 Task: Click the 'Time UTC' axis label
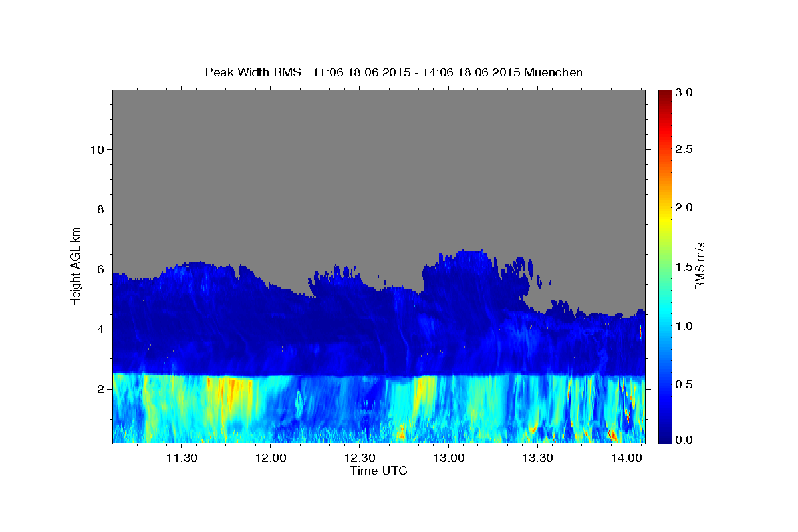click(378, 471)
